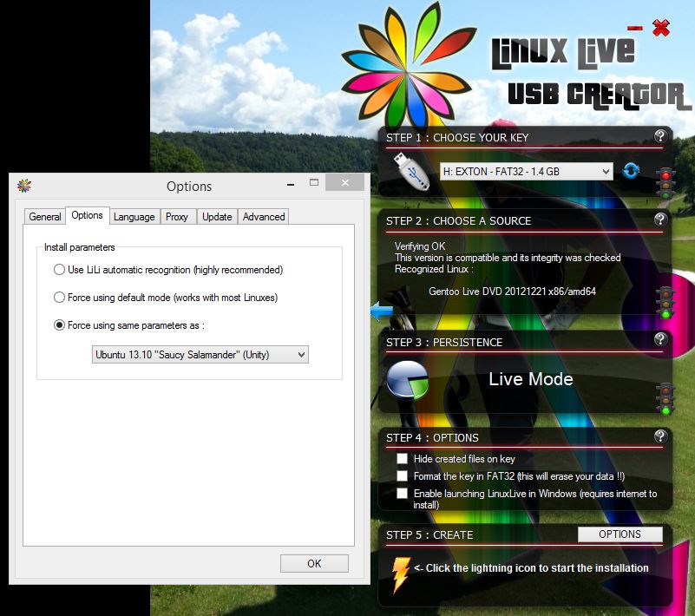Click the persistence pie chart icon
This screenshot has height=616, width=695.
point(407,380)
